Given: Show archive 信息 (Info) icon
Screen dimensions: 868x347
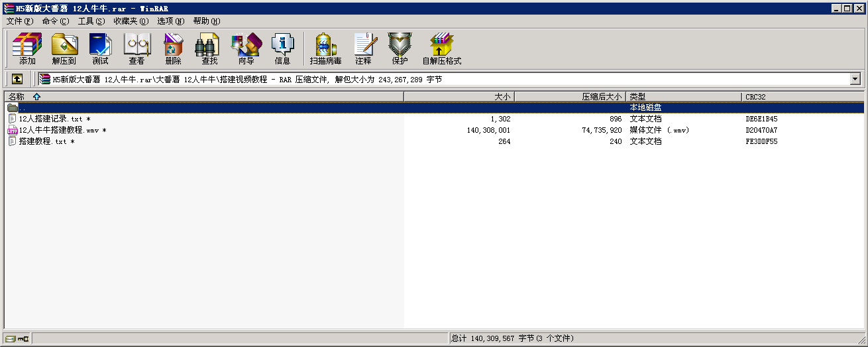Looking at the screenshot, I should pyautogui.click(x=282, y=49).
